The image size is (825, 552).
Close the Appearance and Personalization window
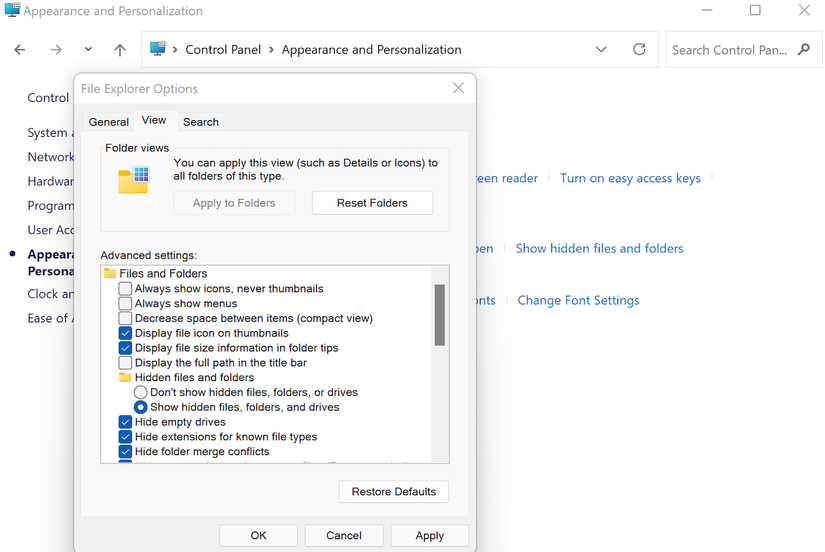(x=804, y=10)
